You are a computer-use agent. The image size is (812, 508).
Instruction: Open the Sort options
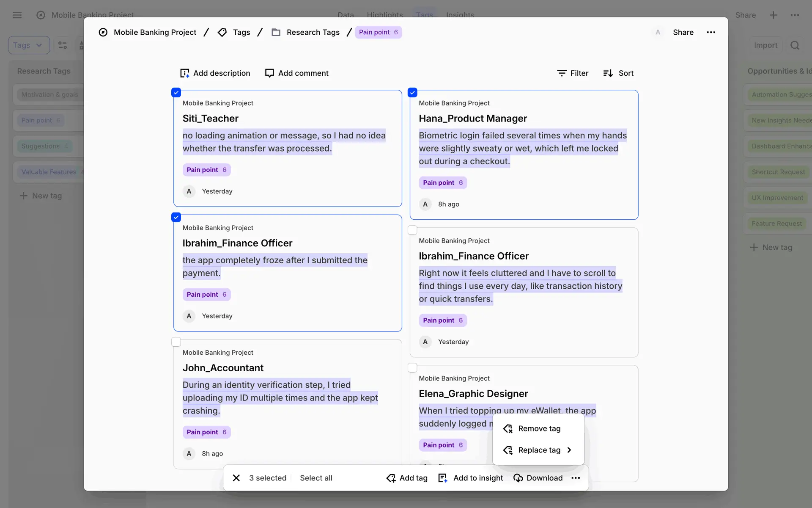pyautogui.click(x=618, y=73)
